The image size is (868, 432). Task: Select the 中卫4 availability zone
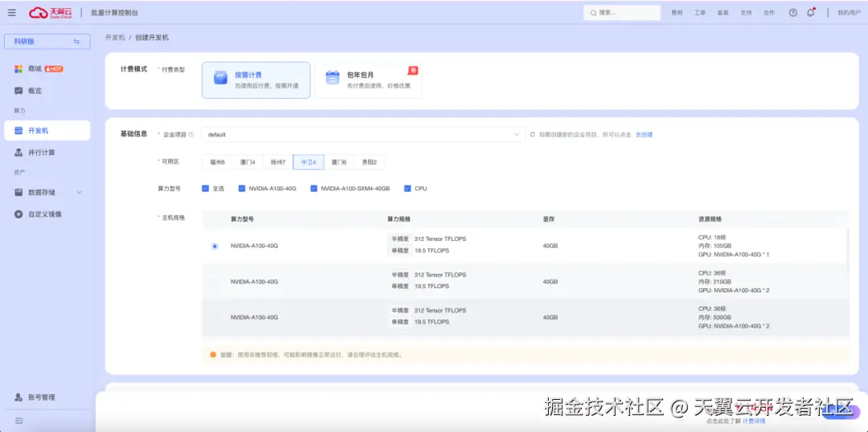click(309, 162)
